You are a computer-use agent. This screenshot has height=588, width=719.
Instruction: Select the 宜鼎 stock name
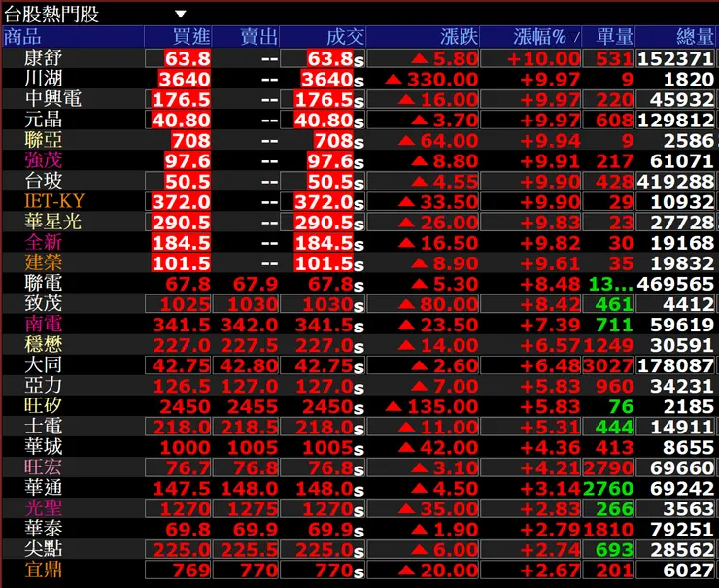pos(43,571)
